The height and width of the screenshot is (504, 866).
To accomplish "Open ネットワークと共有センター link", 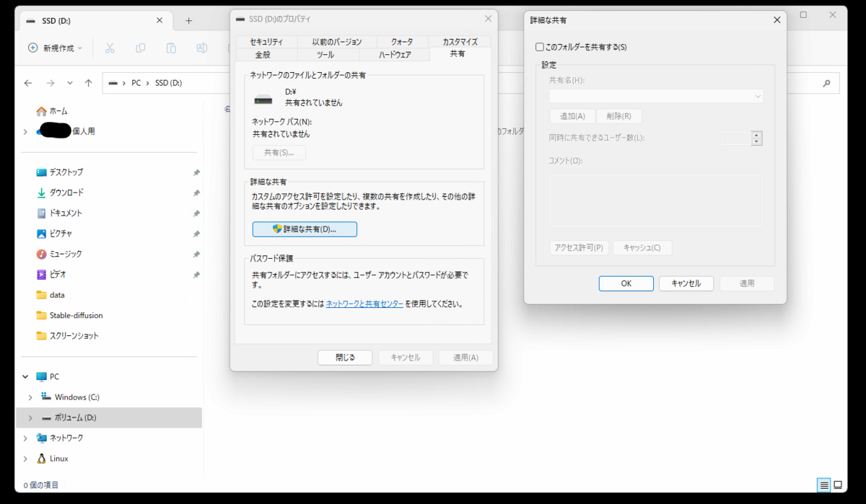I will [x=364, y=304].
